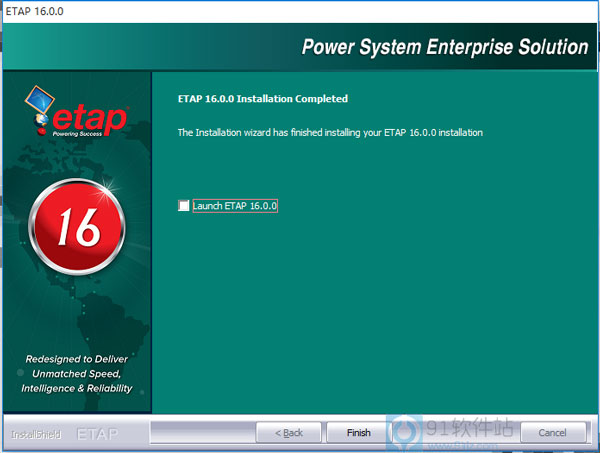Click the ETAP 16.0.0 window title
Screen dimensions: 600x453
click(x=34, y=11)
